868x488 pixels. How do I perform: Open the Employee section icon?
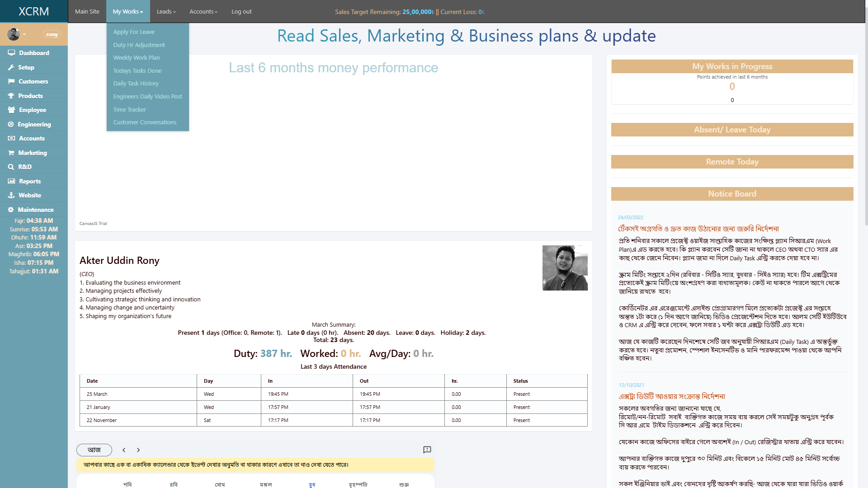pos(11,110)
